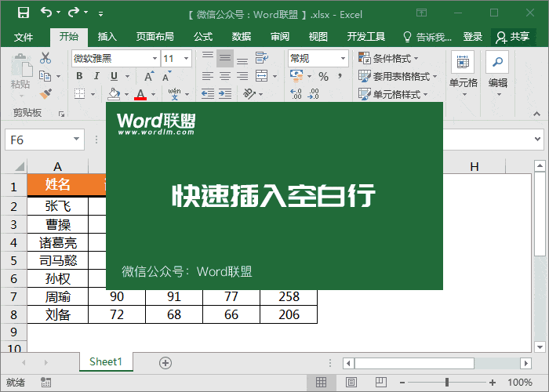Open the 文件 tab
The width and height of the screenshot is (549, 392).
point(24,37)
